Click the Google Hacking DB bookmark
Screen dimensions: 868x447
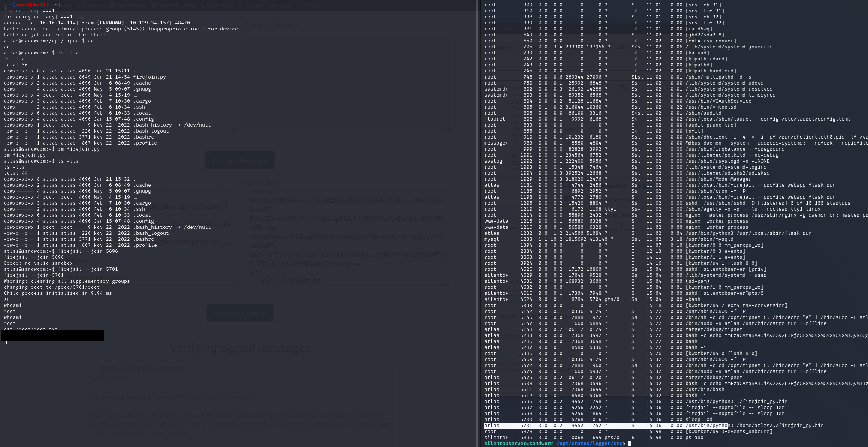[266, 5]
